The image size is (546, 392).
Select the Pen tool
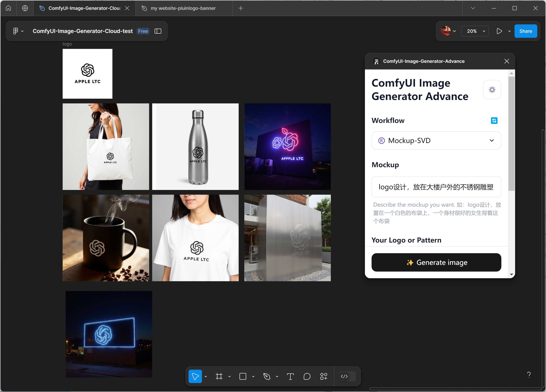(267, 376)
